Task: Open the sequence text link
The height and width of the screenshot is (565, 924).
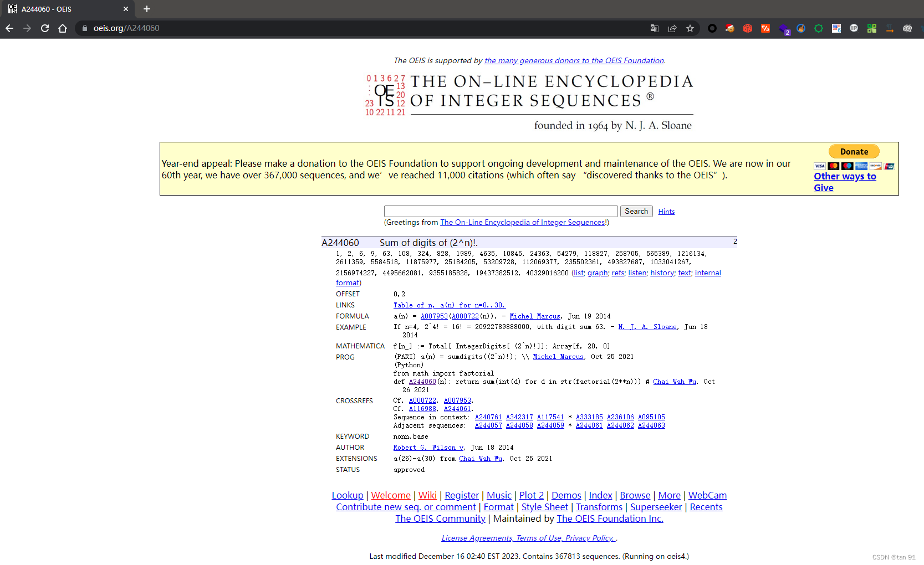Action: (x=685, y=273)
